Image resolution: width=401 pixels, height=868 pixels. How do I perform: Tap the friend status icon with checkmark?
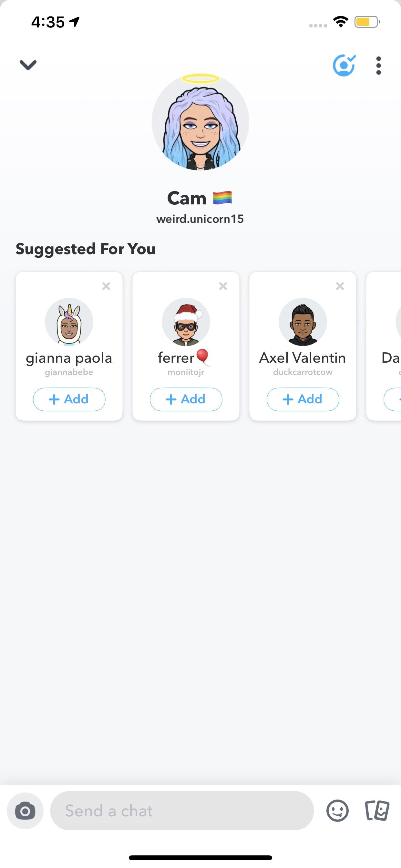[344, 65]
